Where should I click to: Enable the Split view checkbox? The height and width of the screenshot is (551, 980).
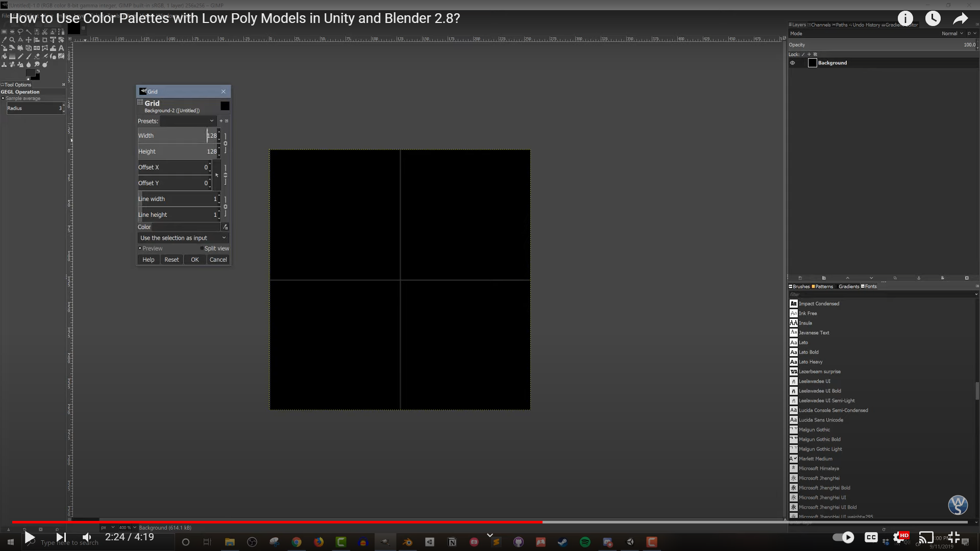tap(202, 248)
